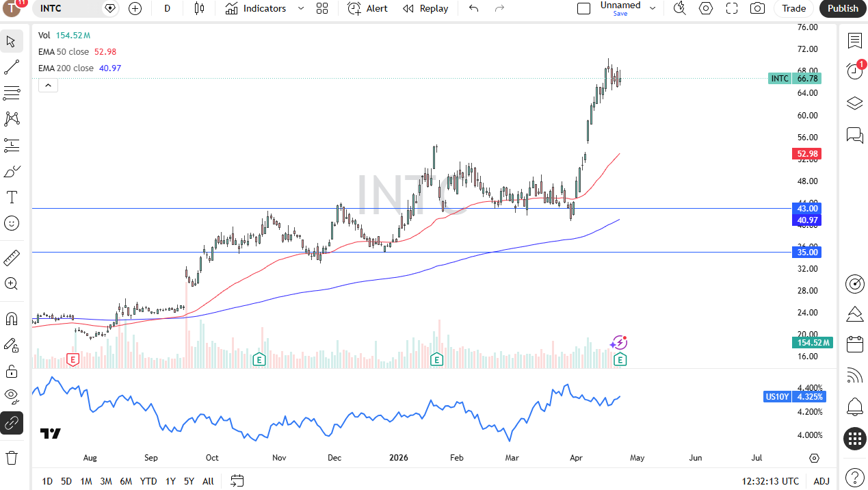Select the trend line drawing tool

pyautogui.click(x=12, y=67)
